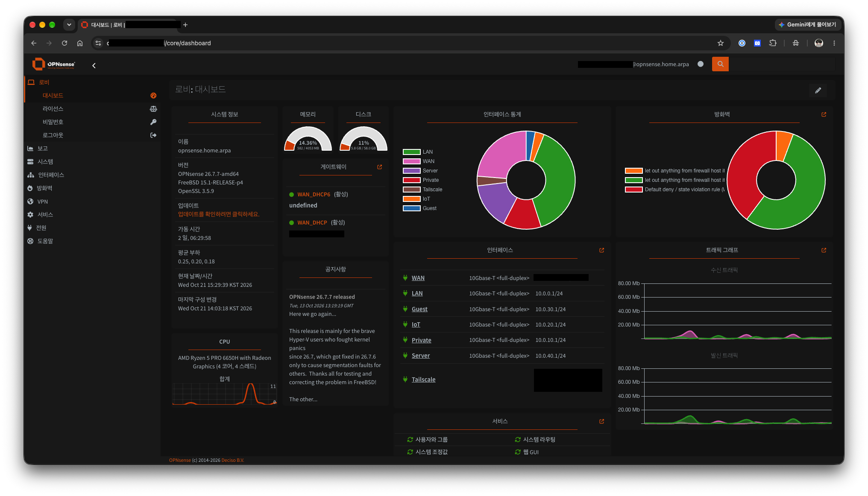Reload the browser page
Viewport: 868px width, 496px height.
click(65, 43)
